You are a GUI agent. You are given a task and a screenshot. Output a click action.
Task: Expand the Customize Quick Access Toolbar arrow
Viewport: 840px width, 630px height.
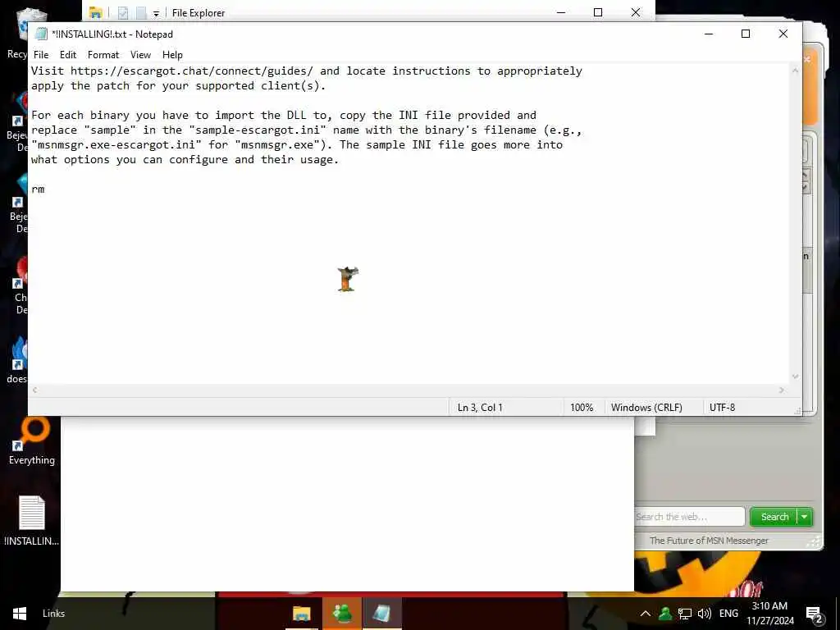point(156,13)
